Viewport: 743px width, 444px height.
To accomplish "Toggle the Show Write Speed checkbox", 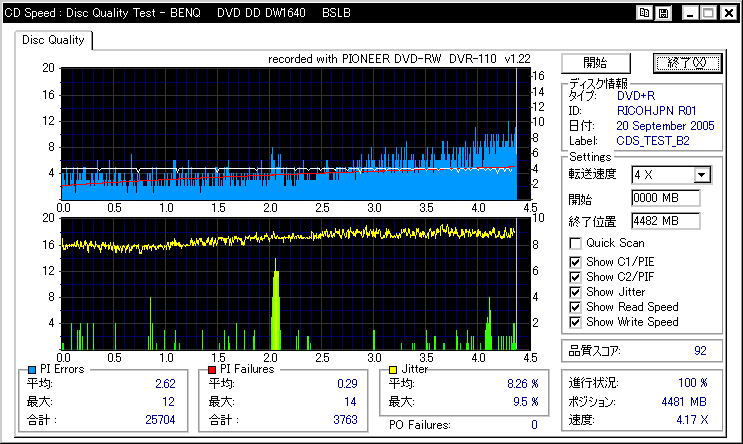I will click(x=575, y=322).
